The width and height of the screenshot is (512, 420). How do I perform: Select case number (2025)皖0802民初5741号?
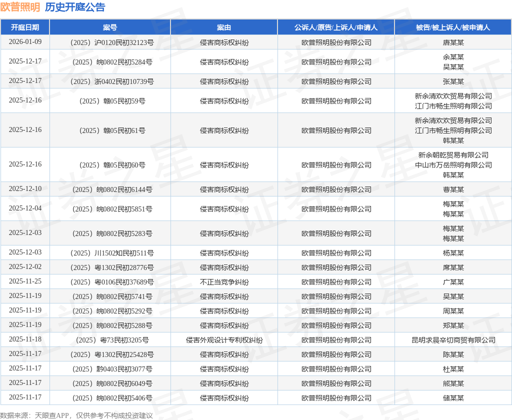pyautogui.click(x=110, y=297)
